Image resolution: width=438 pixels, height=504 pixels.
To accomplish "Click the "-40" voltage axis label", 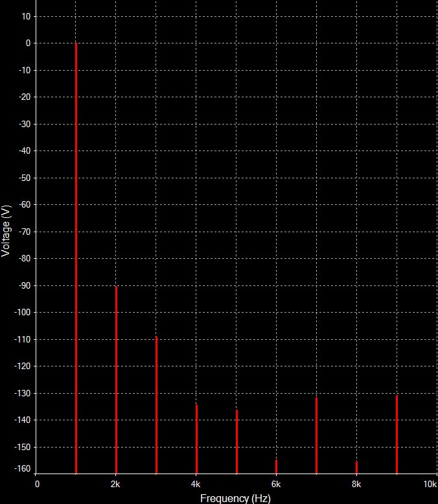I will point(25,150).
